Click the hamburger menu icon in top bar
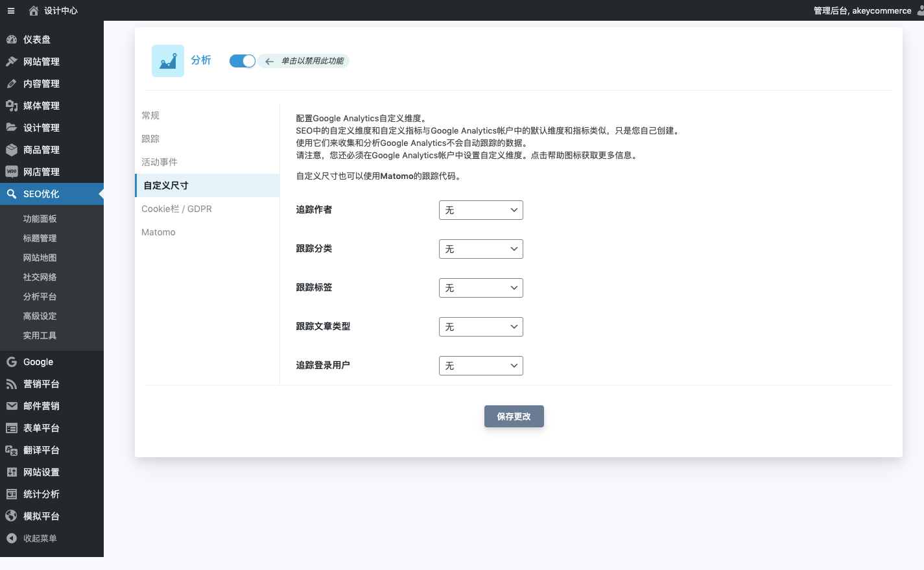The height and width of the screenshot is (570, 924). (x=11, y=11)
